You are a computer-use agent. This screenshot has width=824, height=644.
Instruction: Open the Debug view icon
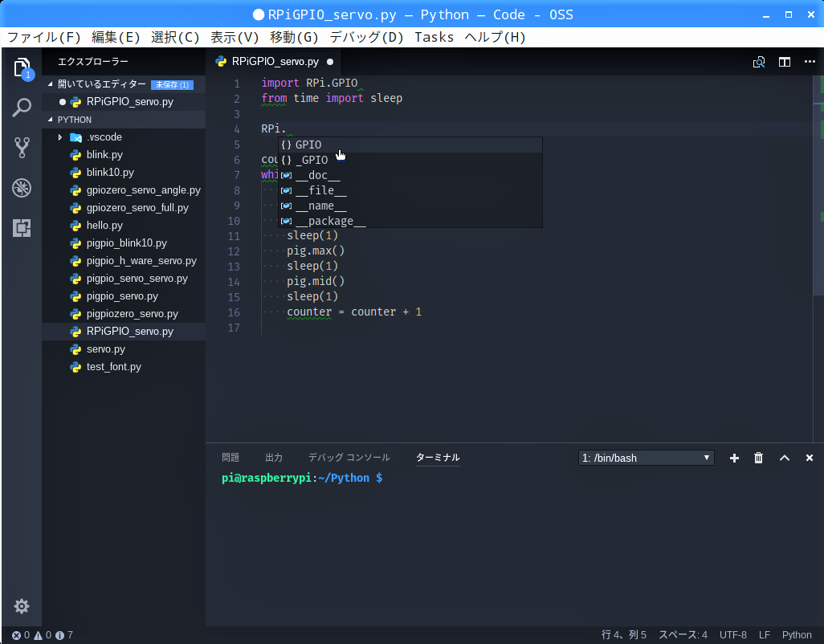pyautogui.click(x=22, y=188)
